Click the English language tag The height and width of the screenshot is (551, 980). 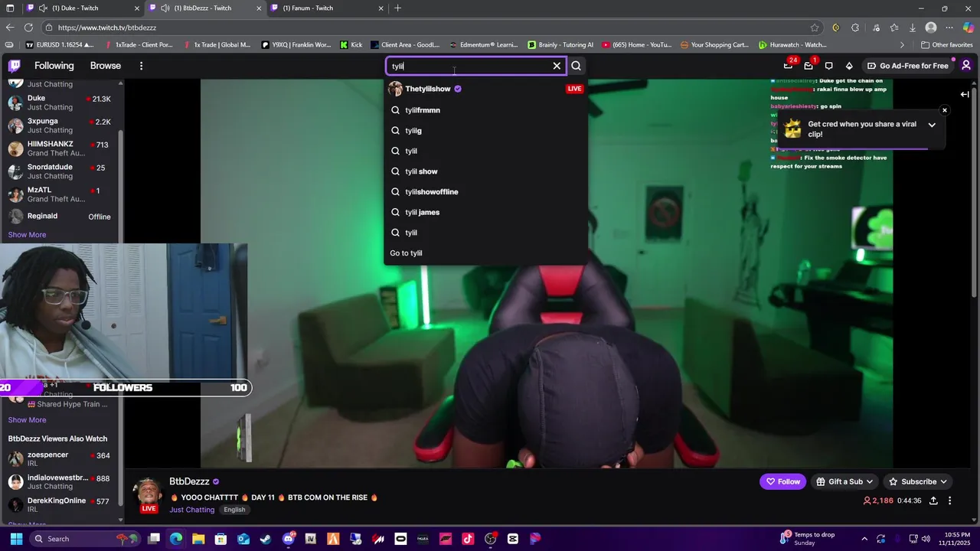tap(234, 510)
